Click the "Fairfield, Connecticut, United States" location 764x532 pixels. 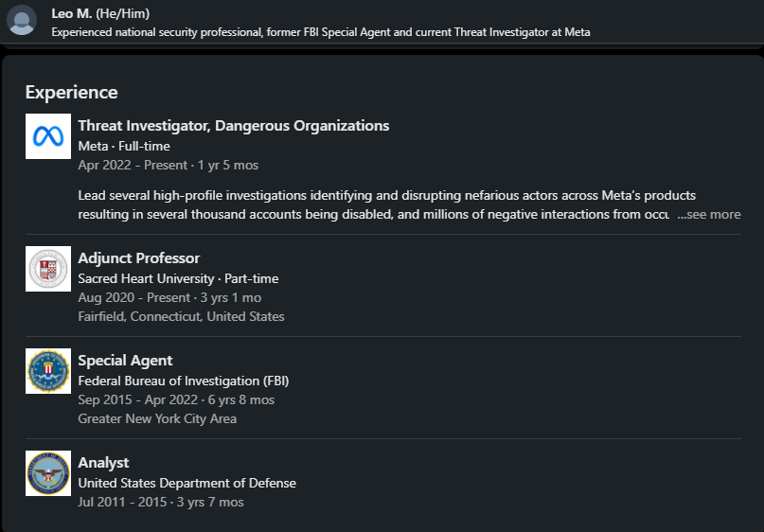[181, 316]
